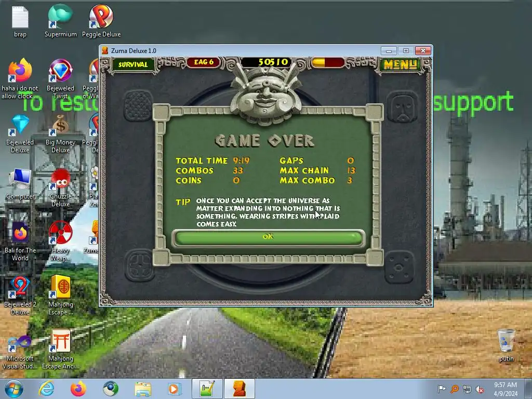Open the taskbar clock showing 9:57 AM

[506, 389]
